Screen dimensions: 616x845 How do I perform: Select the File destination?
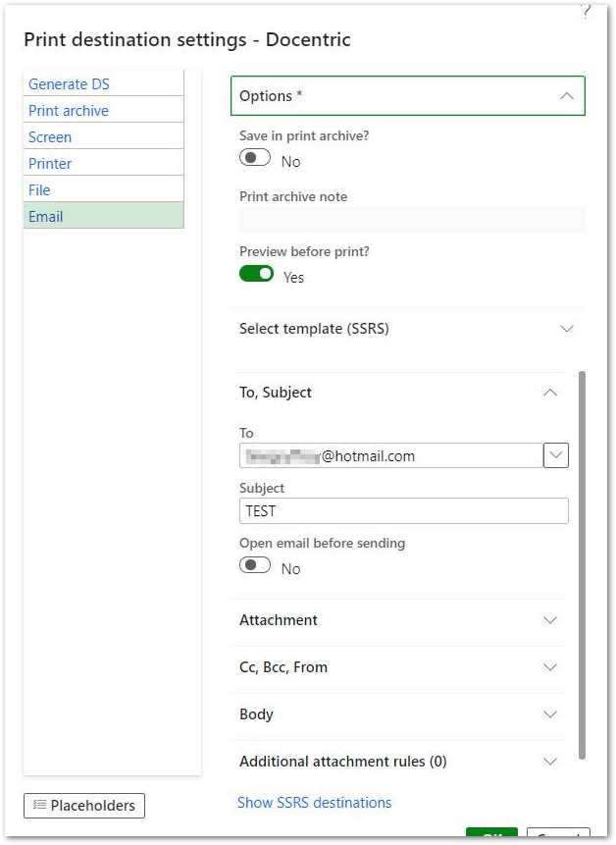(x=103, y=189)
